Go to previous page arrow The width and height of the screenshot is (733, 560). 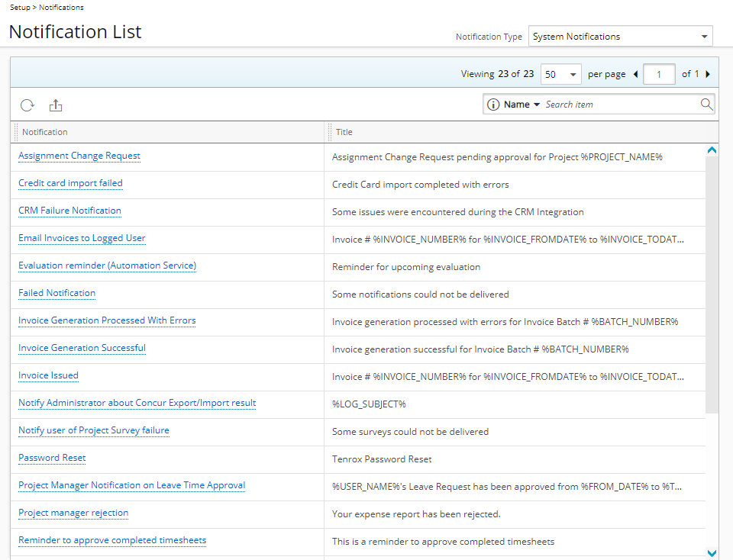tap(636, 74)
